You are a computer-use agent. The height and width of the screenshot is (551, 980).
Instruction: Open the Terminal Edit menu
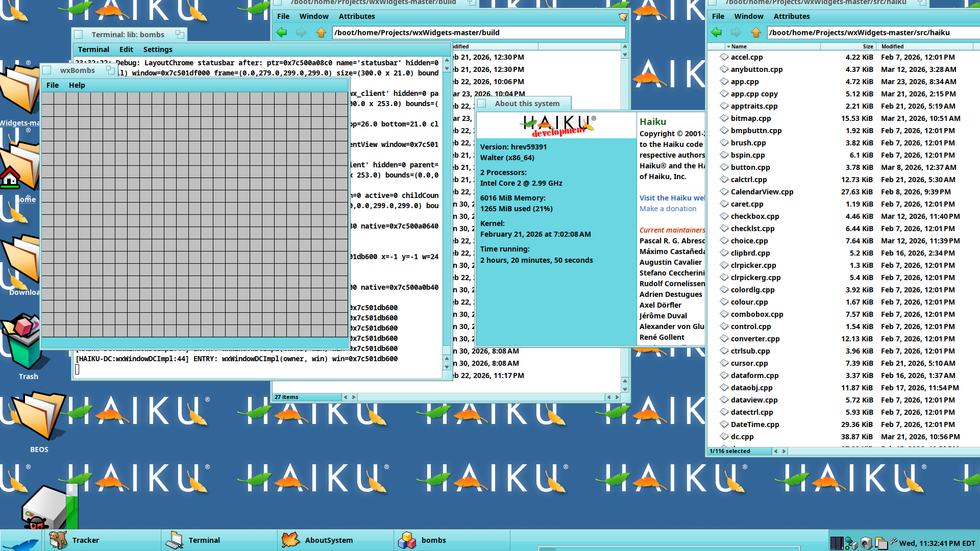coord(126,49)
